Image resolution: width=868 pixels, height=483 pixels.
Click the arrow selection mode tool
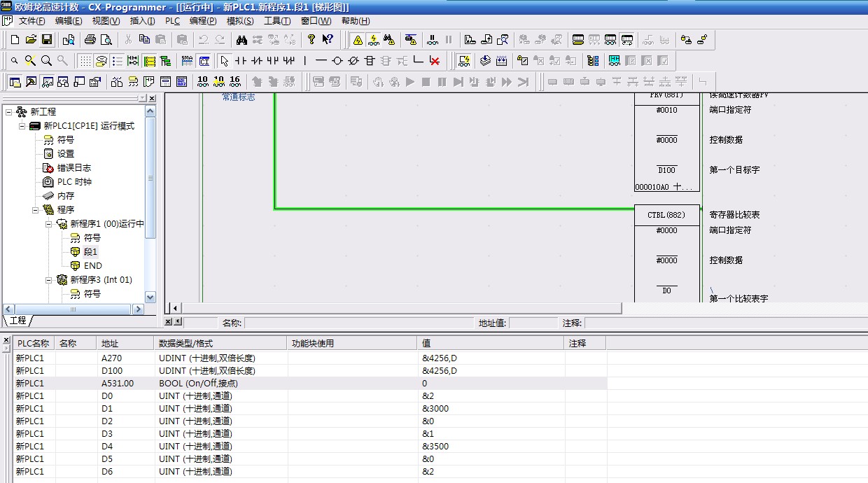point(224,61)
